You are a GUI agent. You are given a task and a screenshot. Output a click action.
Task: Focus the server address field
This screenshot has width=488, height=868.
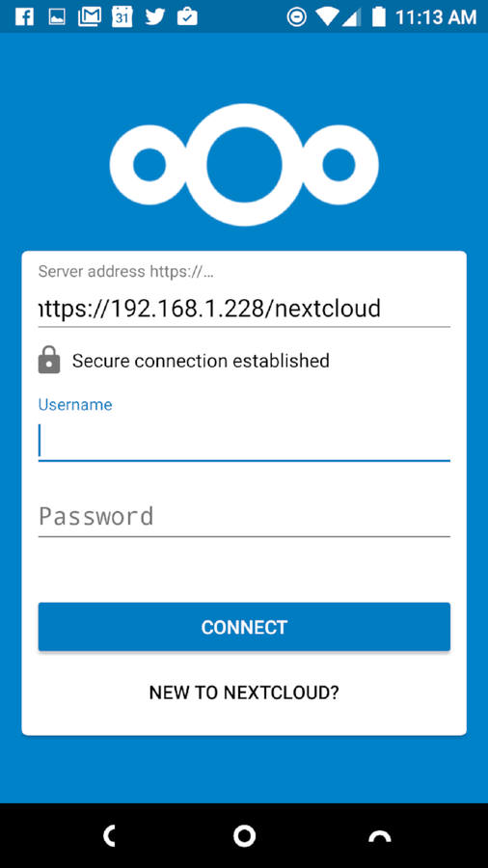coord(244,309)
